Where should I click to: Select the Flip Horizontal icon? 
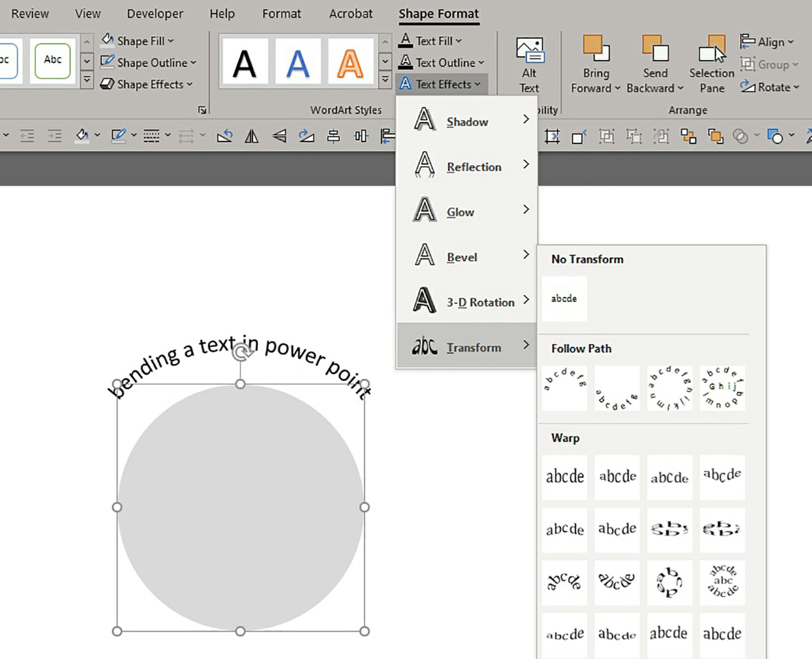pyautogui.click(x=252, y=136)
